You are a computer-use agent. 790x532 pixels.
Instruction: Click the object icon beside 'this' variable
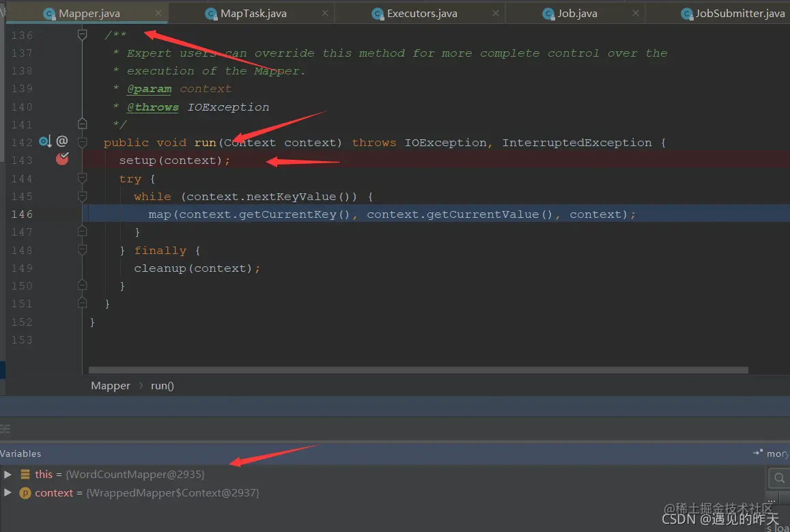point(25,474)
